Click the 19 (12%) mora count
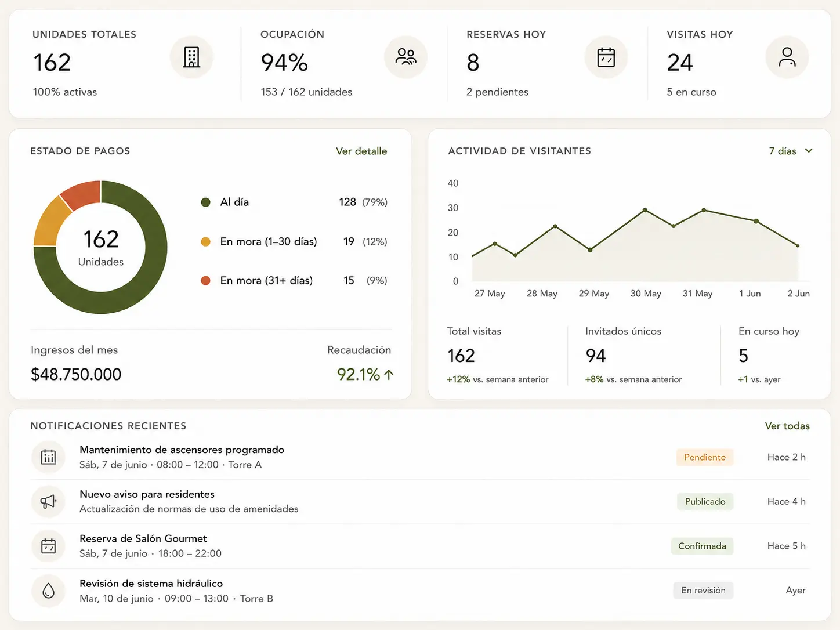 [x=365, y=241]
